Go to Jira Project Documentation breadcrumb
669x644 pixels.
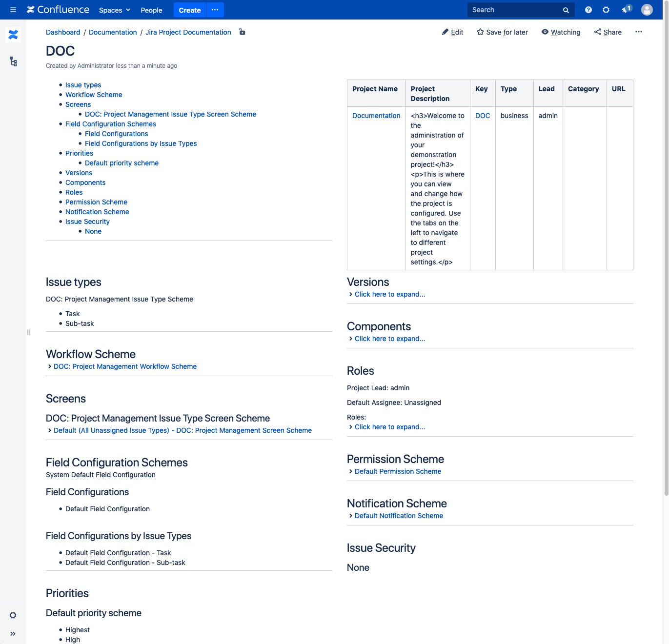click(188, 32)
